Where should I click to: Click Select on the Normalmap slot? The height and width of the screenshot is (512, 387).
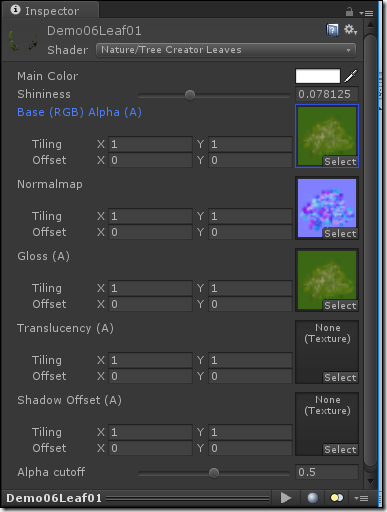(x=340, y=234)
